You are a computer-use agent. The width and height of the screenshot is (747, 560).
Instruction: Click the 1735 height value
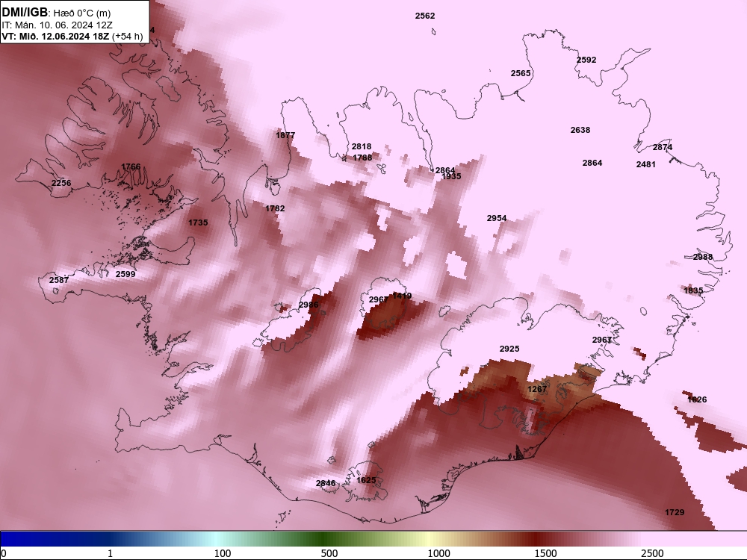coord(198,223)
